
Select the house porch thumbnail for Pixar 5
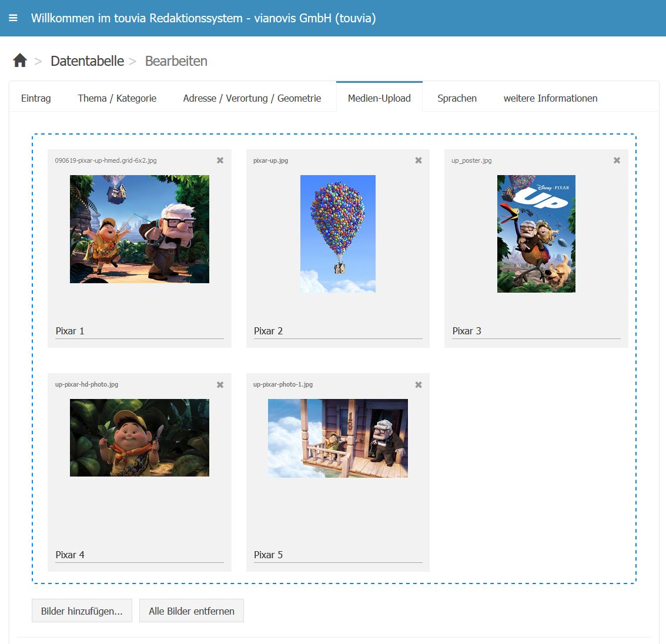(x=338, y=438)
